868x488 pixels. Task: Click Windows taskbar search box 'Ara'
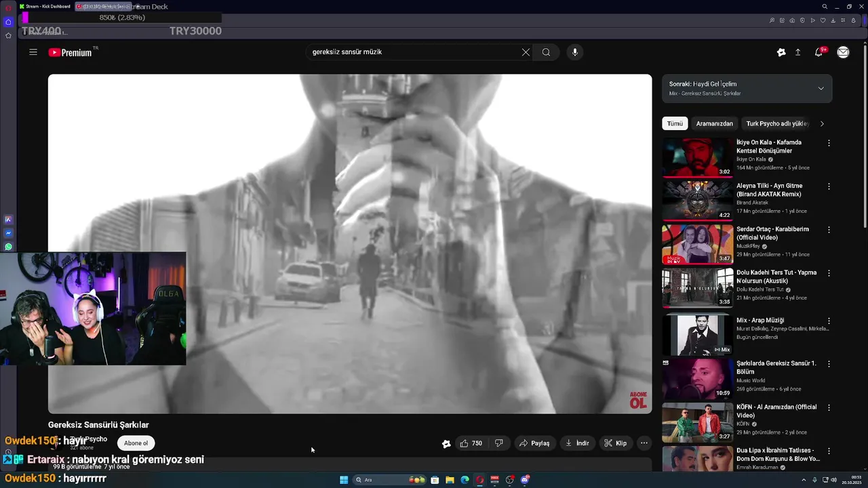point(390,480)
